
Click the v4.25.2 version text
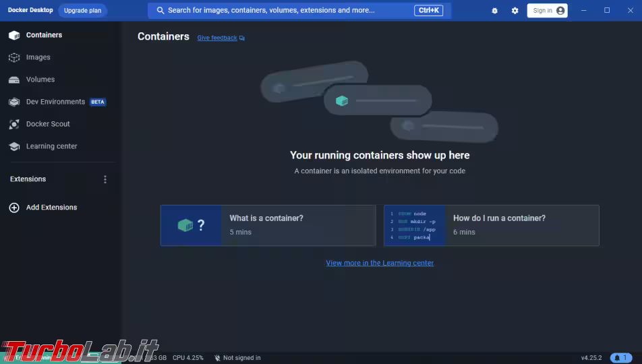point(591,358)
